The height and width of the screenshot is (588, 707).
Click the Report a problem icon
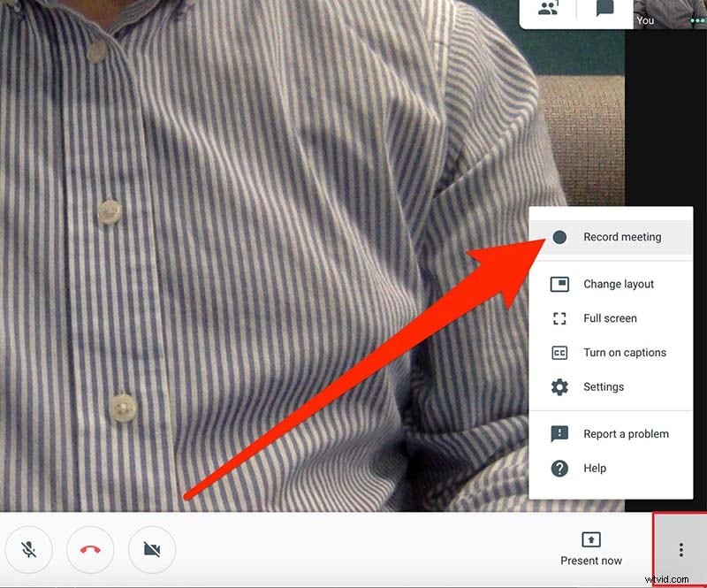[x=559, y=433]
